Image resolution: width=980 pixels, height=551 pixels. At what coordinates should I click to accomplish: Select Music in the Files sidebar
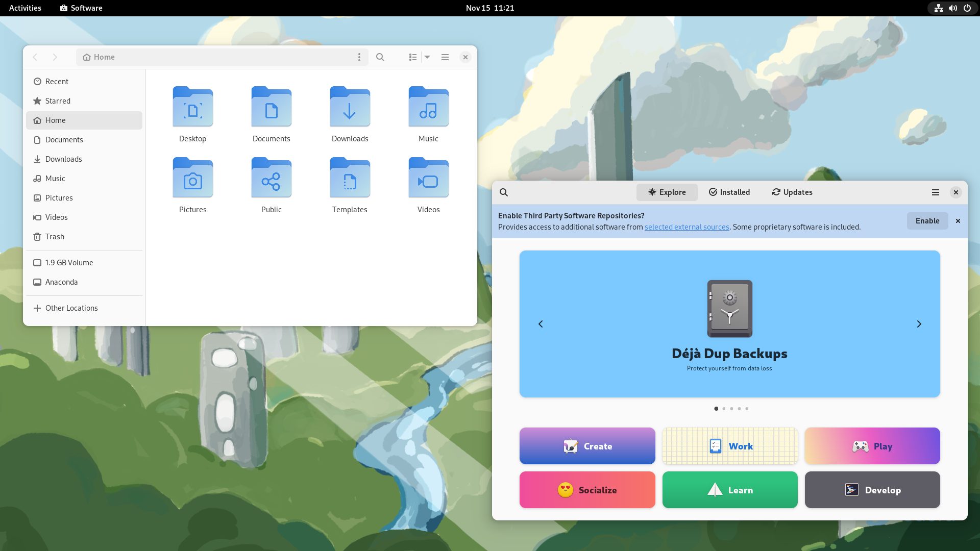[x=84, y=179]
